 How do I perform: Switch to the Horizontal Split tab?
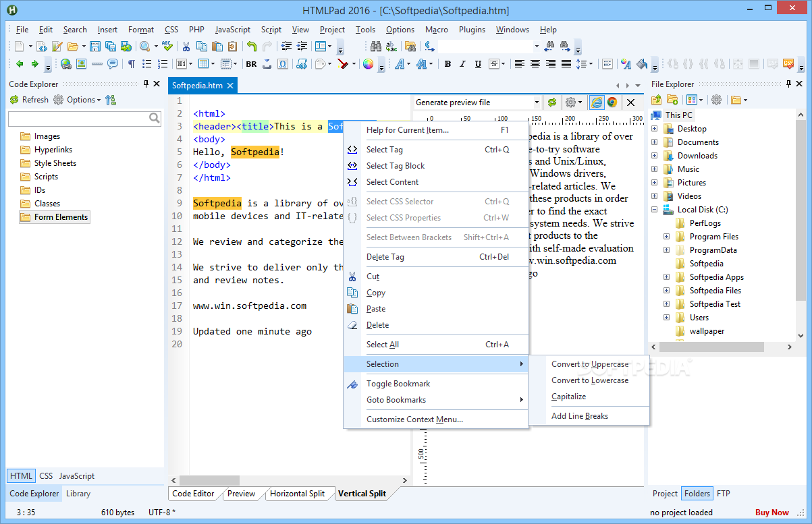297,494
